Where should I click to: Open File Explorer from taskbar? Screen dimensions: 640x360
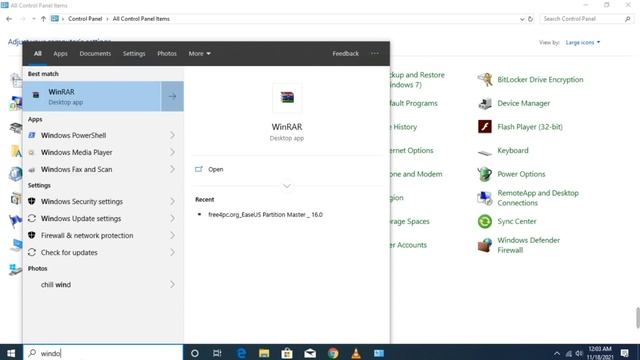tap(264, 353)
